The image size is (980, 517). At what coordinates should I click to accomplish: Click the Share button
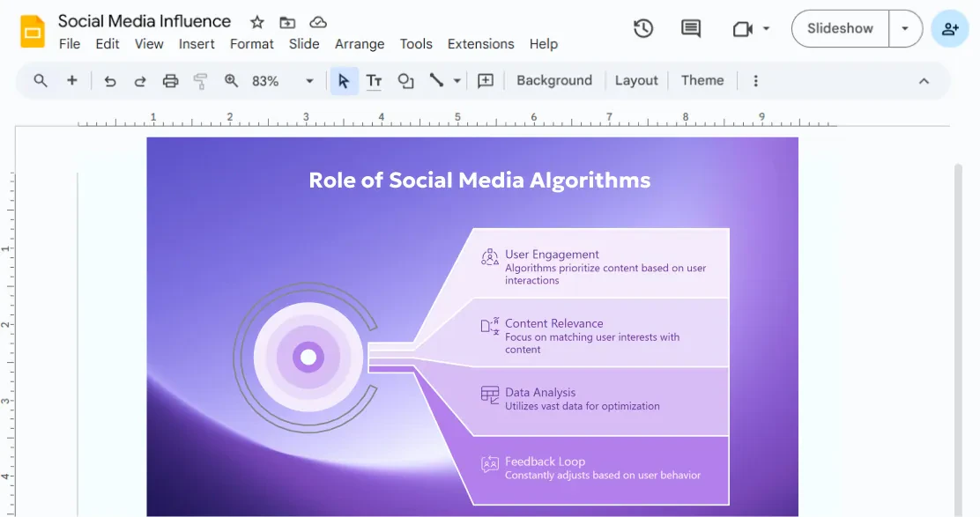coord(950,28)
